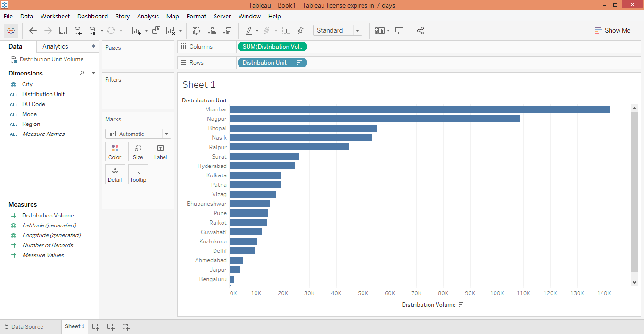The height and width of the screenshot is (334, 644).
Task: Click the New dashboard icon at bottom
Action: [x=111, y=326]
